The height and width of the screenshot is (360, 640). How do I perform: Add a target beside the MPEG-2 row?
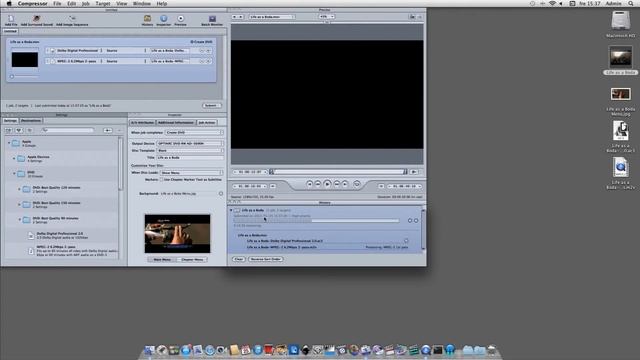coord(208,61)
